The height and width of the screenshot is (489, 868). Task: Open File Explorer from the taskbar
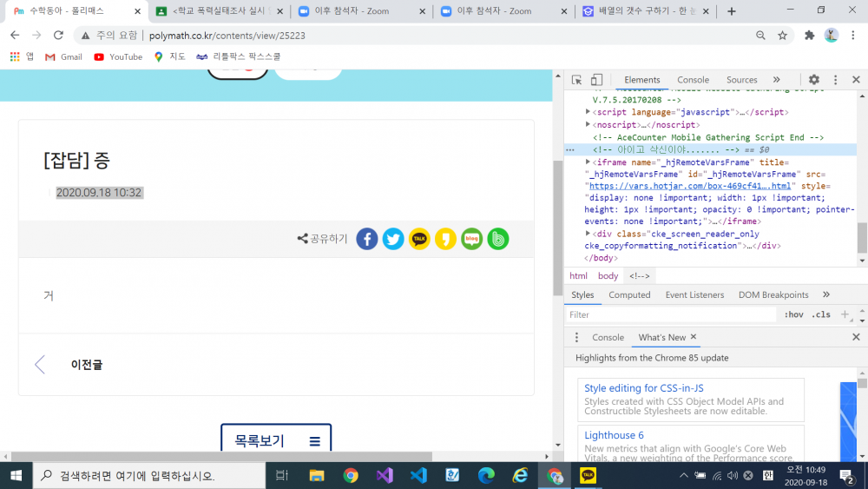click(x=317, y=476)
